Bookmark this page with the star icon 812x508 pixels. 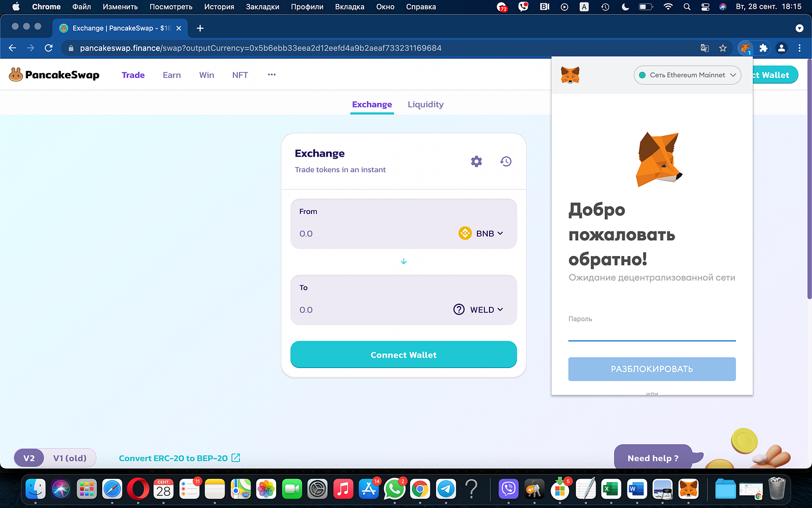click(x=723, y=48)
